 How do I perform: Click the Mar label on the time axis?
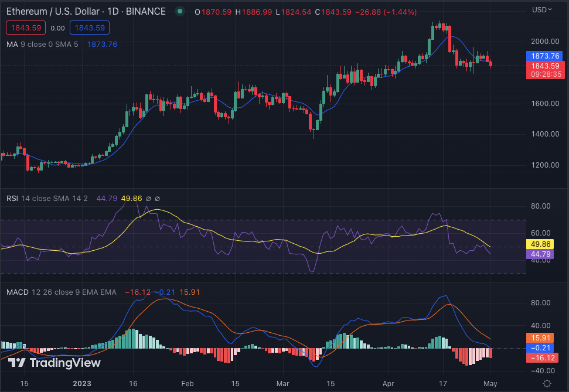[x=282, y=383]
